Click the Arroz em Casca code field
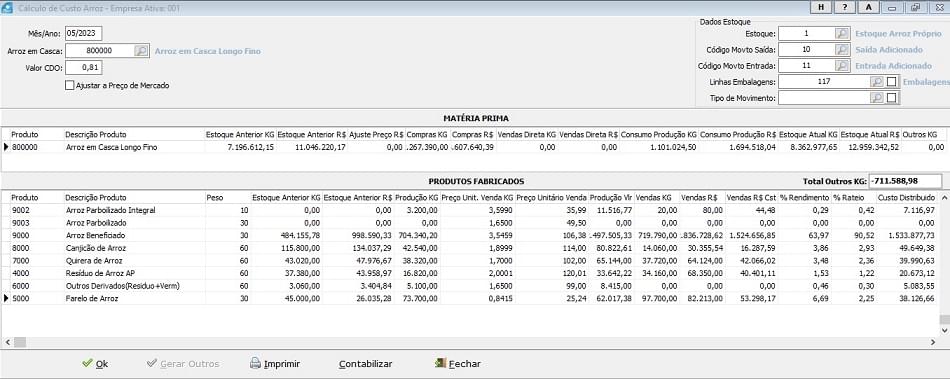 (x=99, y=51)
